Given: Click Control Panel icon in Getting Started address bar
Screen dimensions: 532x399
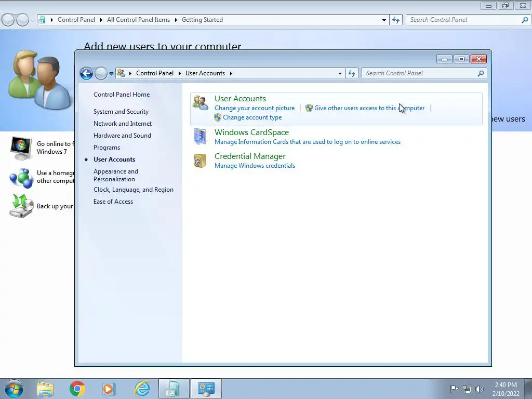Looking at the screenshot, I should [x=42, y=20].
